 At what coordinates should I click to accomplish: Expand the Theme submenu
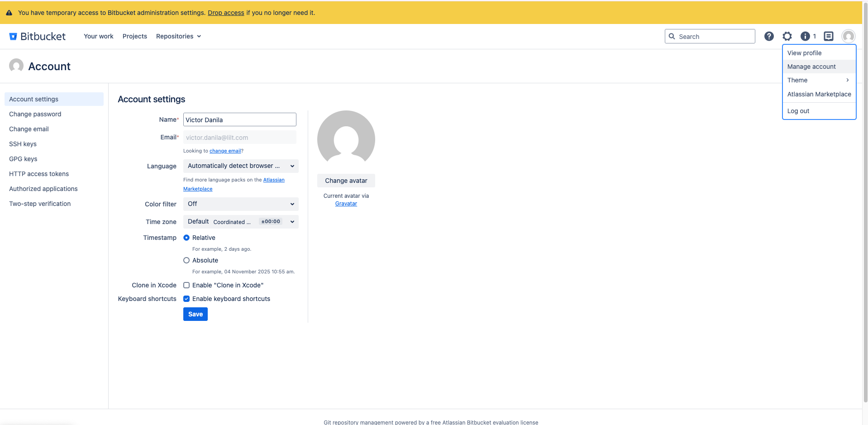(819, 80)
